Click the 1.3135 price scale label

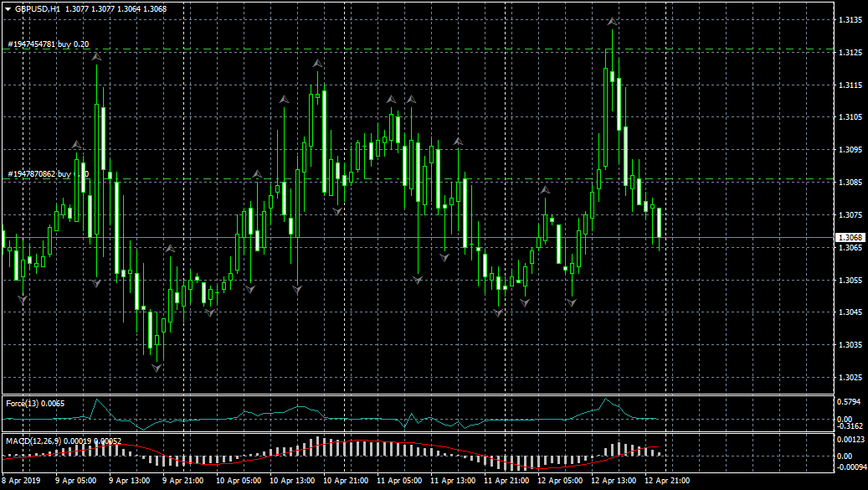click(849, 20)
